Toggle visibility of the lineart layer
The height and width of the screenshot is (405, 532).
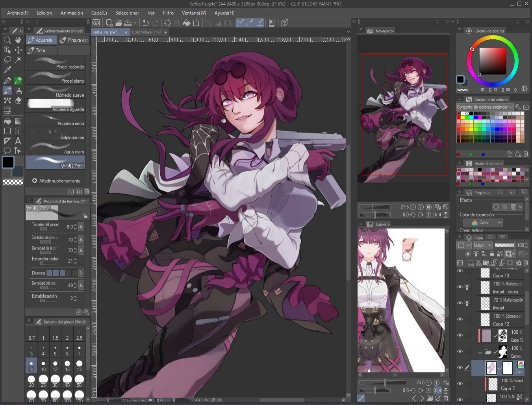(x=460, y=303)
